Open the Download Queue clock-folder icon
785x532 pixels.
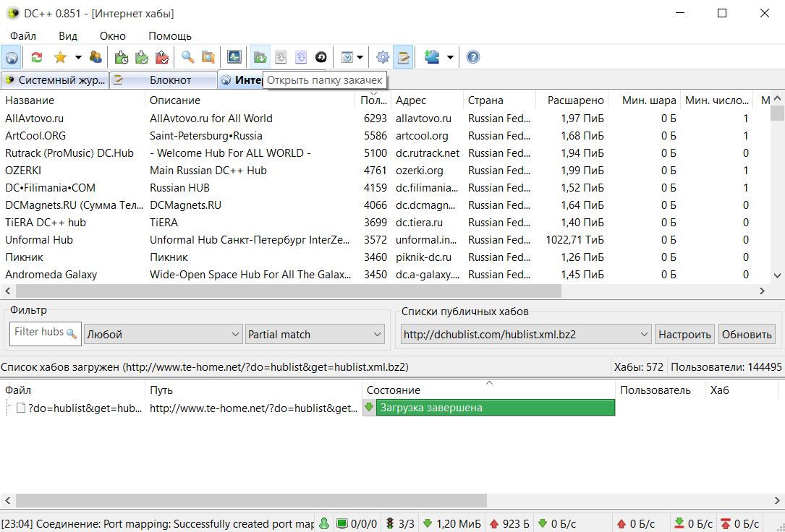[121, 58]
